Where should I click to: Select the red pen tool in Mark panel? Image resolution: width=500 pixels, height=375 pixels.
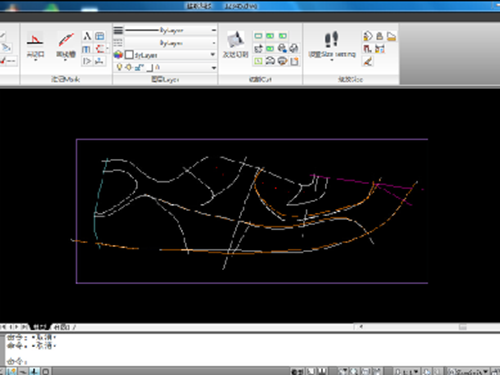66,45
